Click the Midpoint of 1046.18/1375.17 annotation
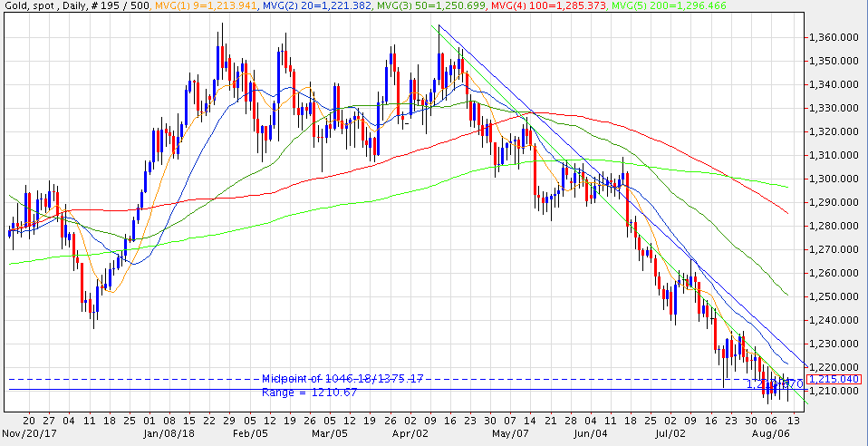 (342, 378)
